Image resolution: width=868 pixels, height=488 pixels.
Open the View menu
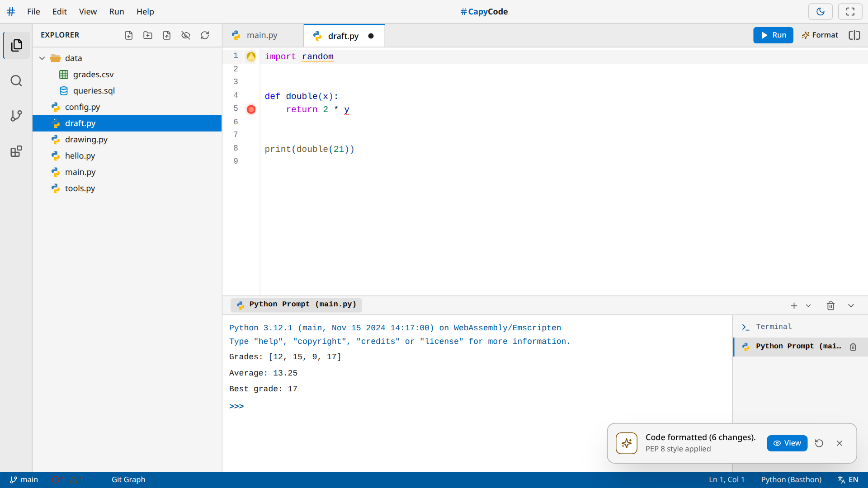(x=88, y=12)
